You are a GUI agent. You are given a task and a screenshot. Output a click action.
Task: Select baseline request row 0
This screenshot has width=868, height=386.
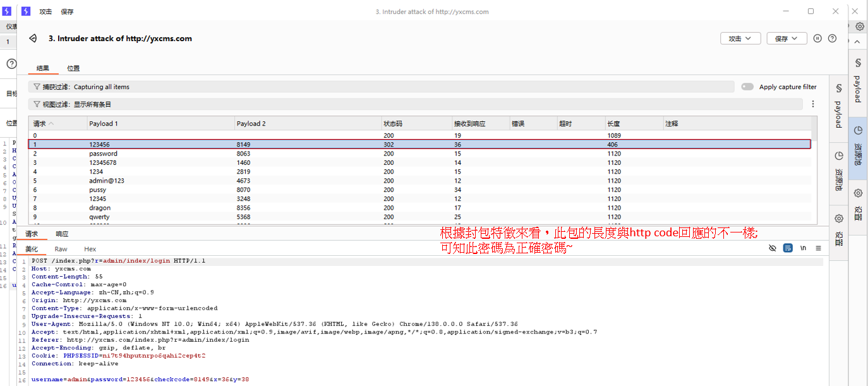tap(419, 135)
